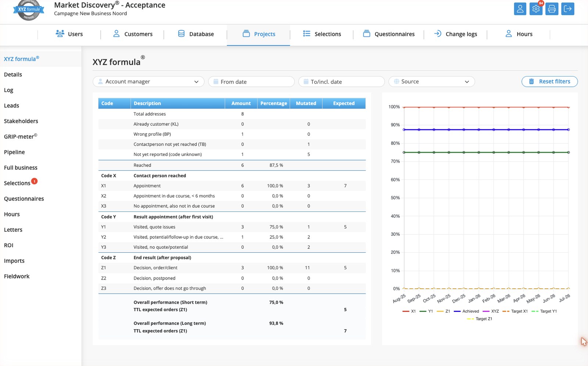Click the globe icon in Source filter

[397, 81]
